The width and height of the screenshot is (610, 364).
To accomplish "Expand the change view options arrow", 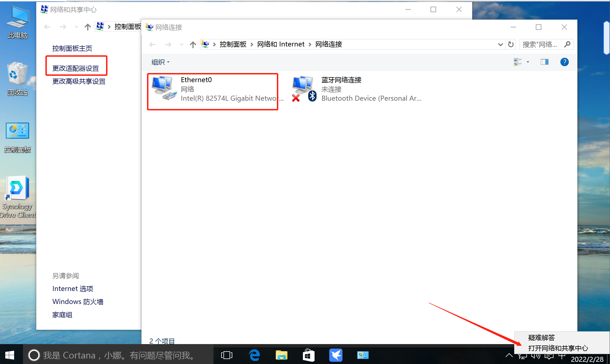I will coord(528,62).
